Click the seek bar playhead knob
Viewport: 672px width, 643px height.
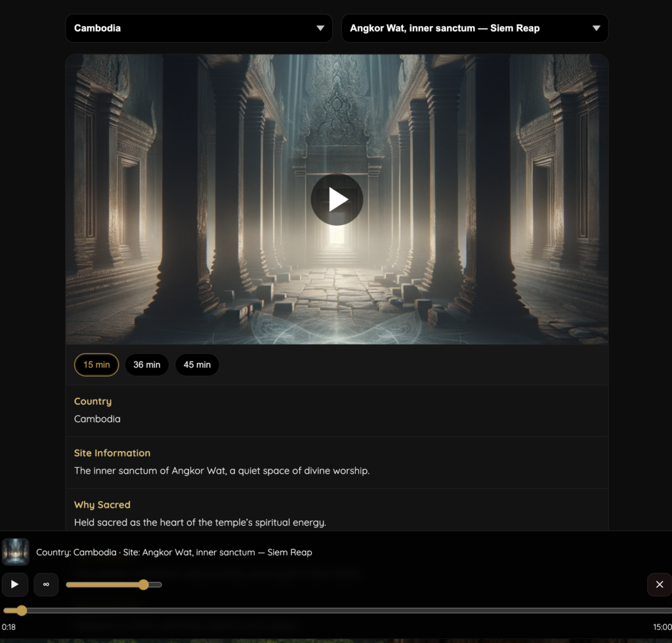tap(22, 611)
